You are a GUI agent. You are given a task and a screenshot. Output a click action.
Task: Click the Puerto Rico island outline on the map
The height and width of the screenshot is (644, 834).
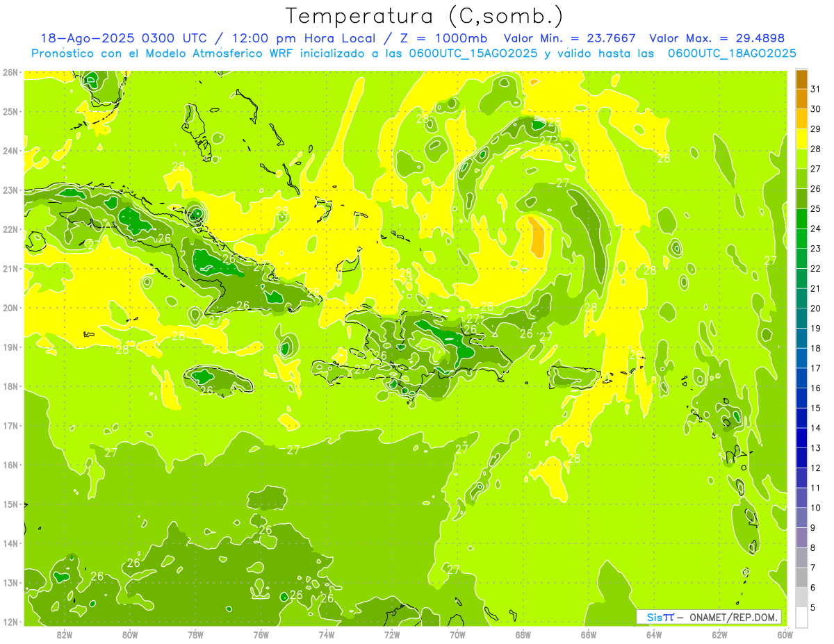pyautogui.click(x=574, y=376)
